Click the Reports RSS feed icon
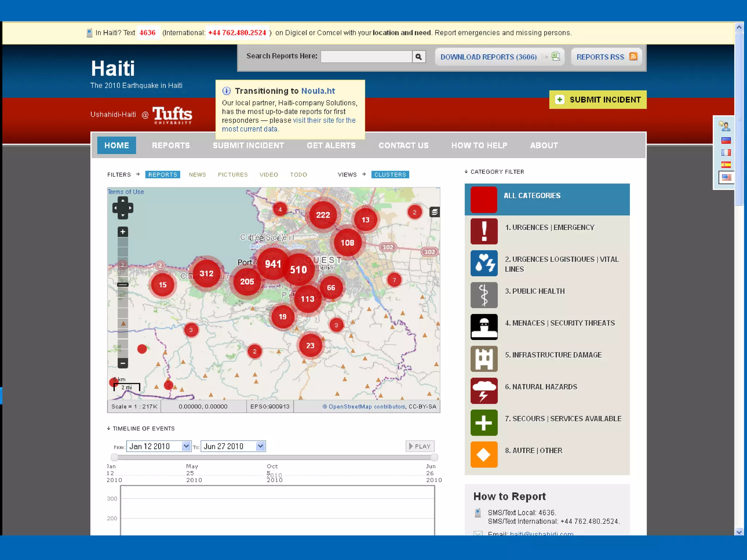The image size is (747, 560). coord(633,57)
